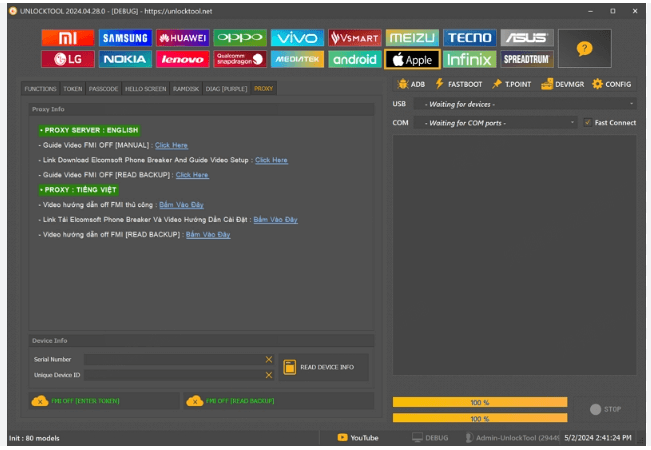Open YouTube from the status bar
Image resolution: width=651 pixels, height=450 pixels.
[358, 438]
